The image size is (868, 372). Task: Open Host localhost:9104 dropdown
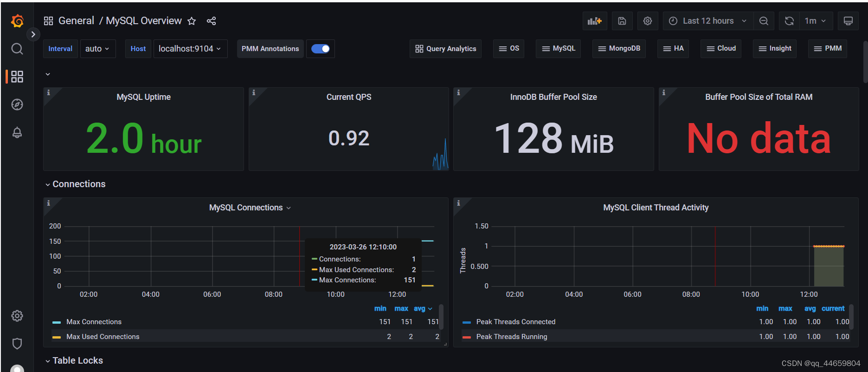point(190,49)
